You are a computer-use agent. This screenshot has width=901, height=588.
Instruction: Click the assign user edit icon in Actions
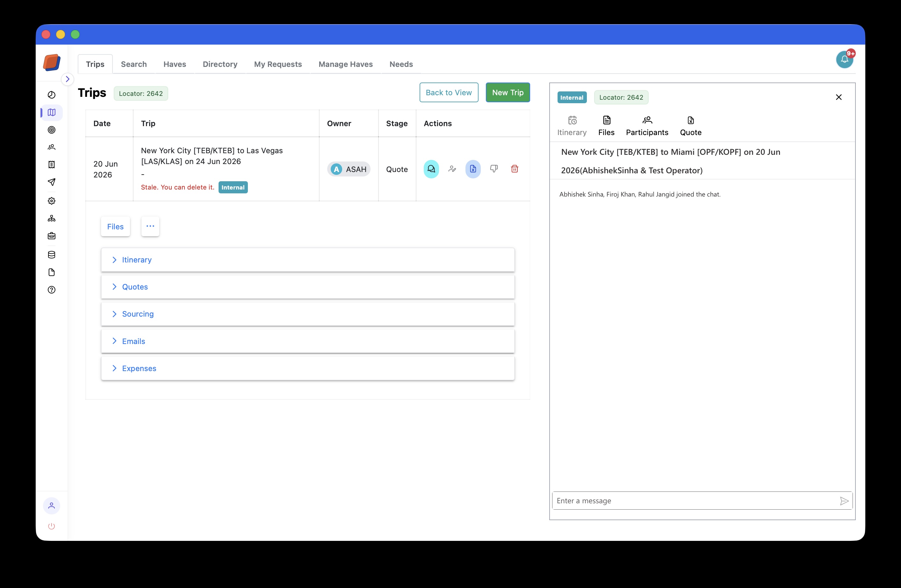point(452,169)
